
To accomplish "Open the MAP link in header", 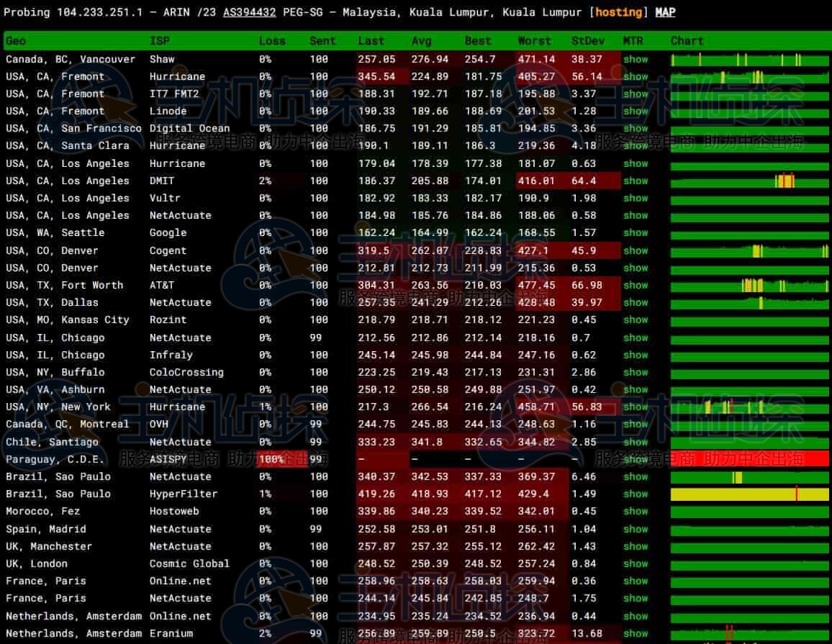I will click(x=665, y=12).
